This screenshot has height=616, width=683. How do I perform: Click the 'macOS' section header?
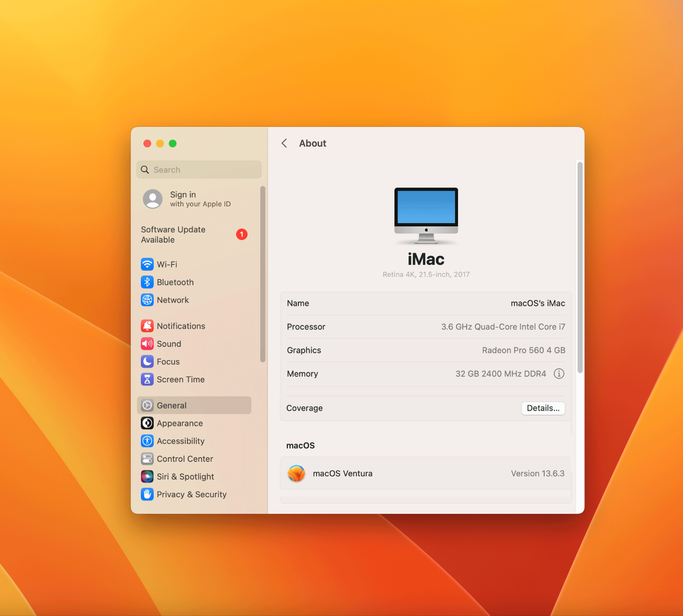pyautogui.click(x=301, y=445)
